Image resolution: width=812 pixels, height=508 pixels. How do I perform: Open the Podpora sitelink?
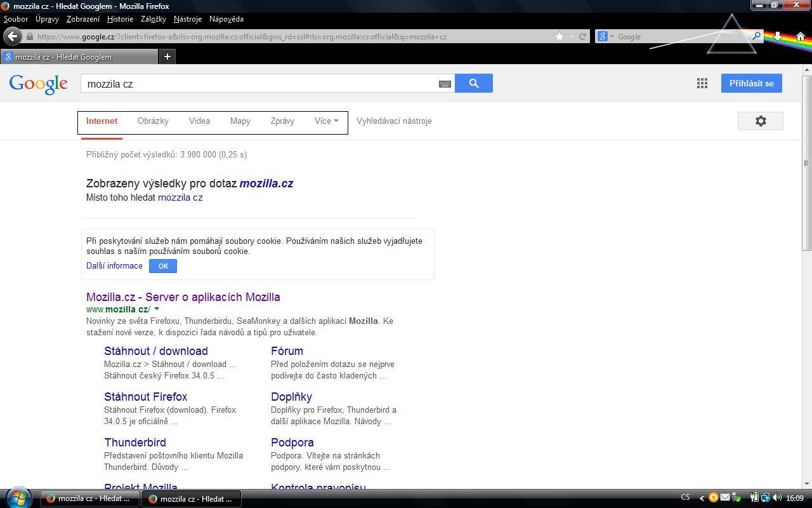pos(292,443)
